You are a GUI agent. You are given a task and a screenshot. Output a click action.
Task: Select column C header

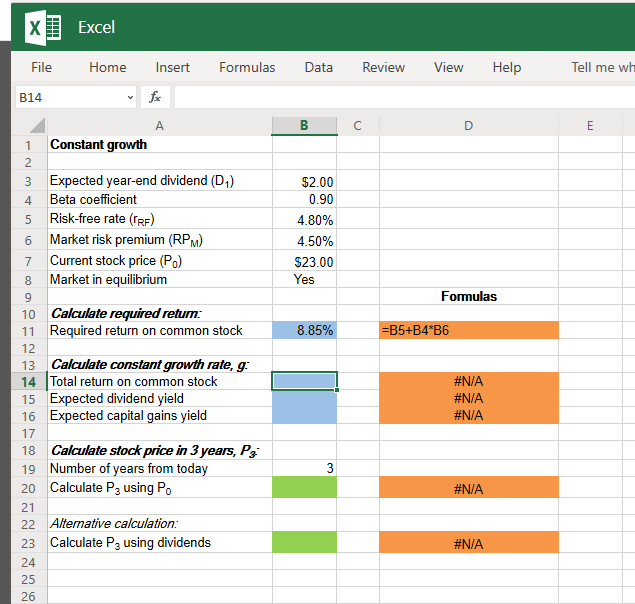pos(358,126)
